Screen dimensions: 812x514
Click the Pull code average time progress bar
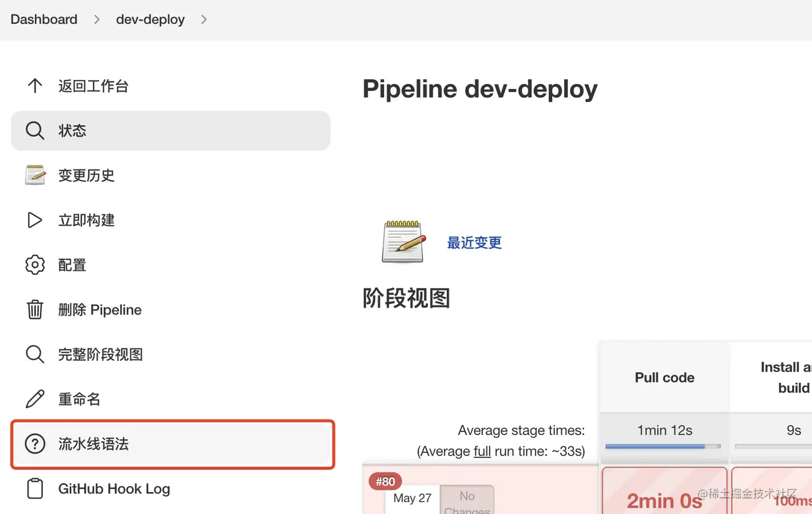click(663, 446)
